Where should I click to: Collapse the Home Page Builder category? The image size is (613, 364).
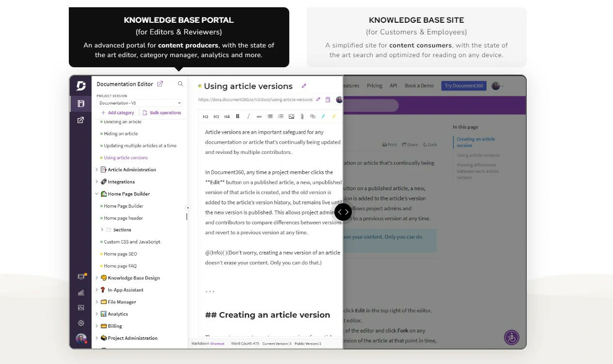(x=96, y=194)
